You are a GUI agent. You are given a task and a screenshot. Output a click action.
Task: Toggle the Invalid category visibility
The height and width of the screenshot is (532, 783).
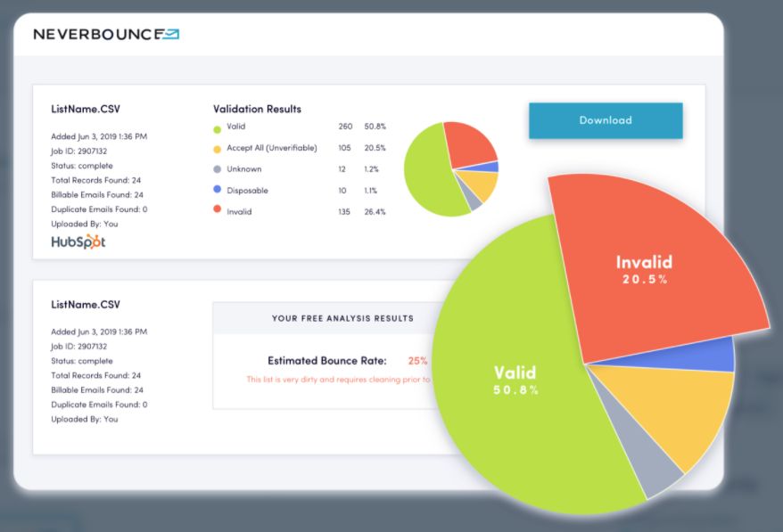pos(237,212)
